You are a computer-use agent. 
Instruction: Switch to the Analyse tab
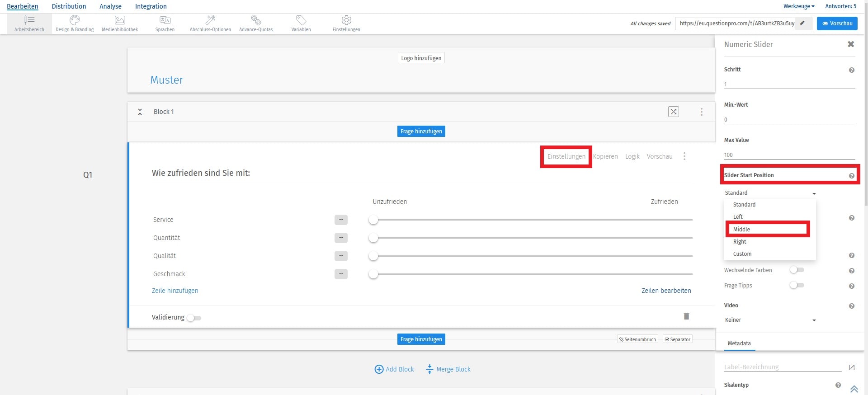110,6
